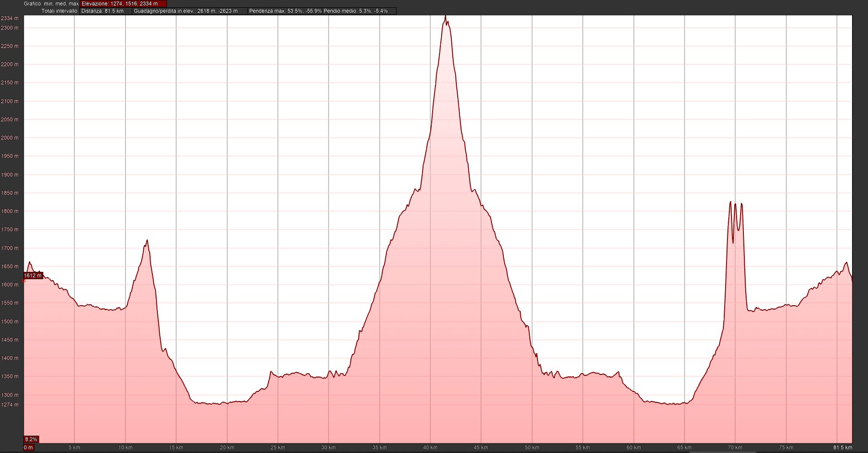Click the 81.5 km end label on axis
The height and width of the screenshot is (453, 868).
pos(842,448)
